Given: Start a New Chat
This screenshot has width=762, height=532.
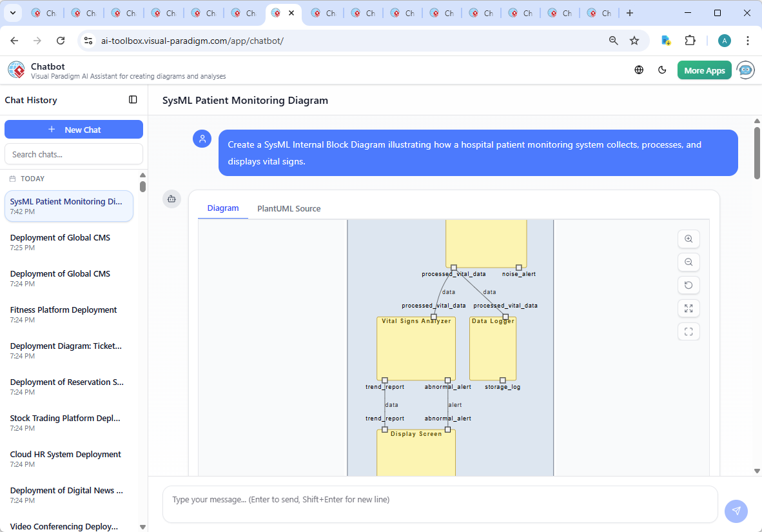Looking at the screenshot, I should tap(73, 130).
